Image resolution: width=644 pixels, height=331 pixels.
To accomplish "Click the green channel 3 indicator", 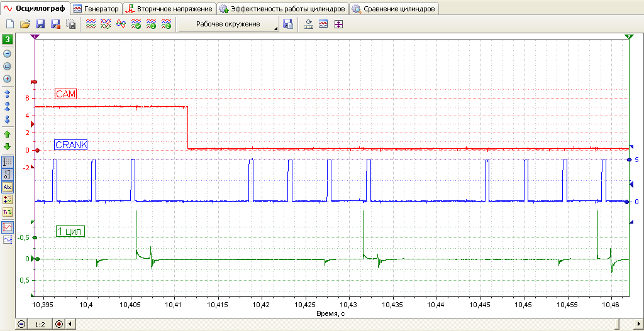I will (x=7, y=40).
